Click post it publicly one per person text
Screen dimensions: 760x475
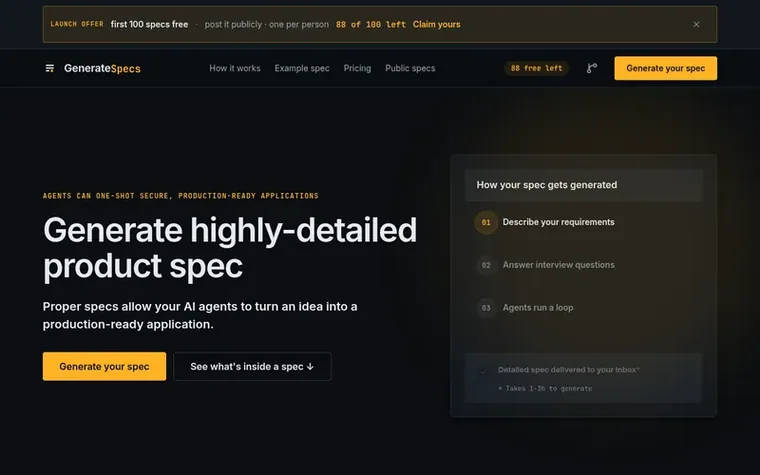pyautogui.click(x=267, y=24)
